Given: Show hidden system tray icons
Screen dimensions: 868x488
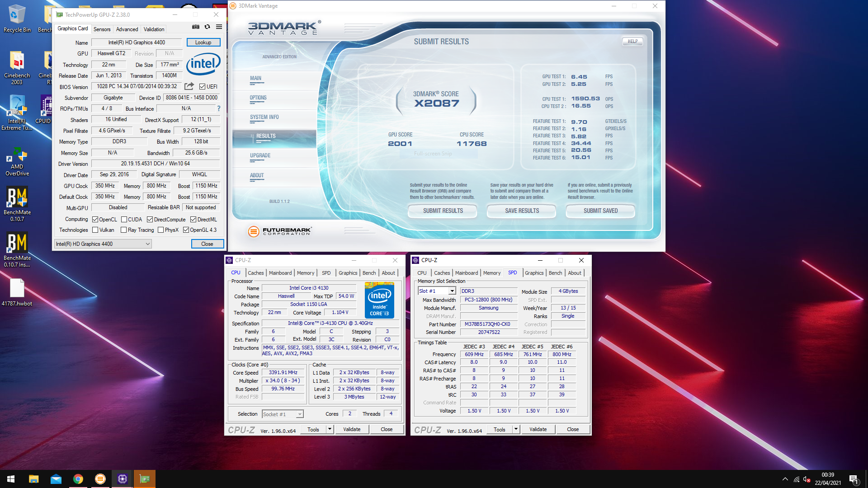Looking at the screenshot, I should pos(785,479).
